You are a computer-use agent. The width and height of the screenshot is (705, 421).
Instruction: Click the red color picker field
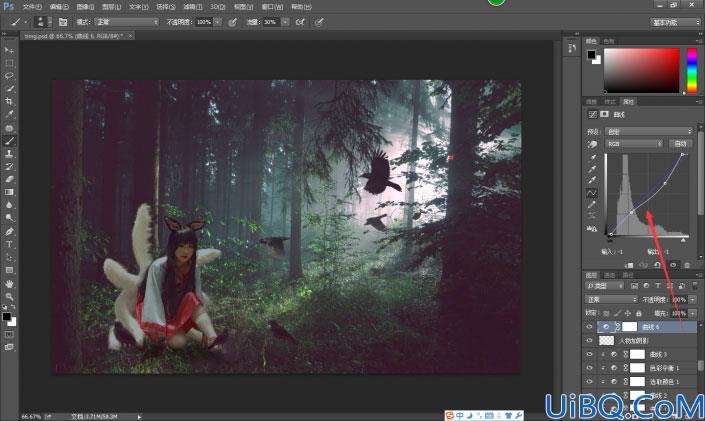click(642, 71)
